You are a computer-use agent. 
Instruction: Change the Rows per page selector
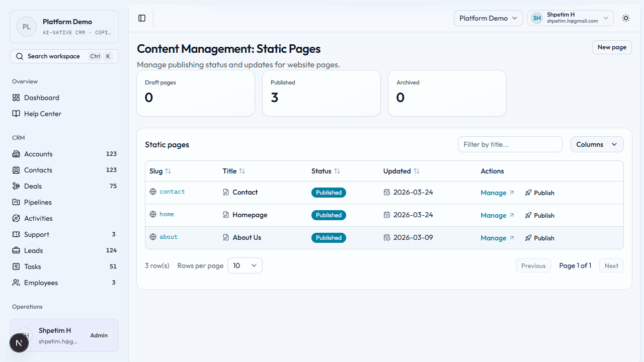[x=245, y=265]
